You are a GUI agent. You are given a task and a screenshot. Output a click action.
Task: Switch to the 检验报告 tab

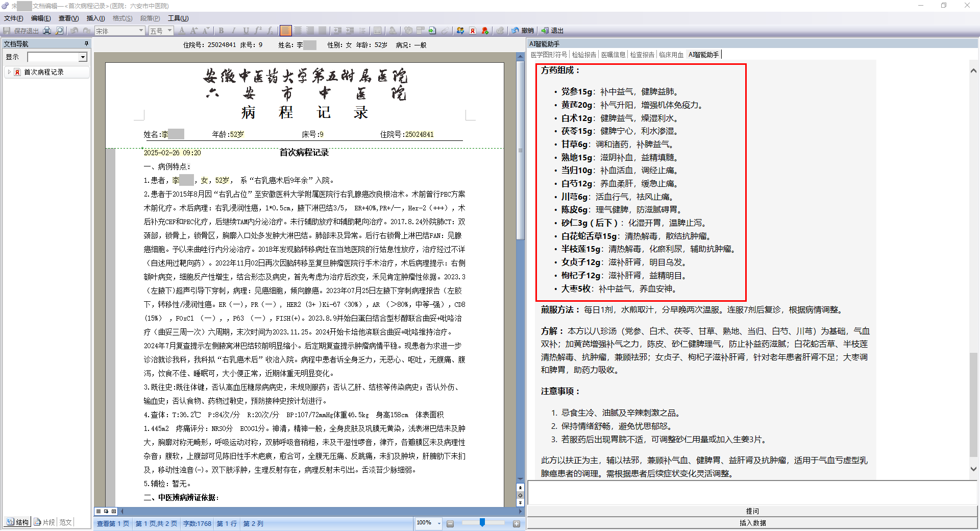tap(584, 55)
